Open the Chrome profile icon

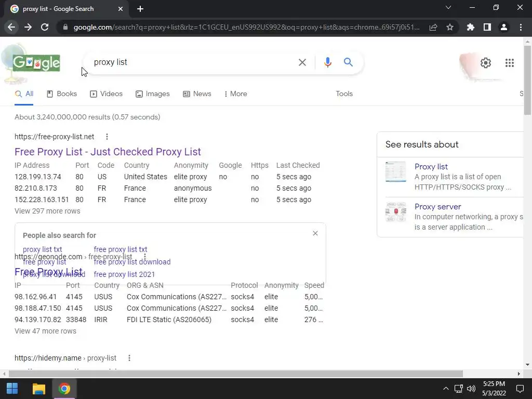tap(504, 27)
